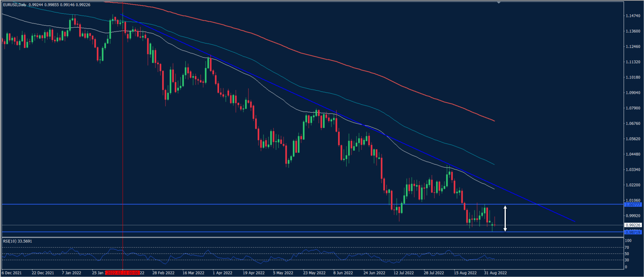Click the RSI 70 level scale label

[x=627, y=248]
